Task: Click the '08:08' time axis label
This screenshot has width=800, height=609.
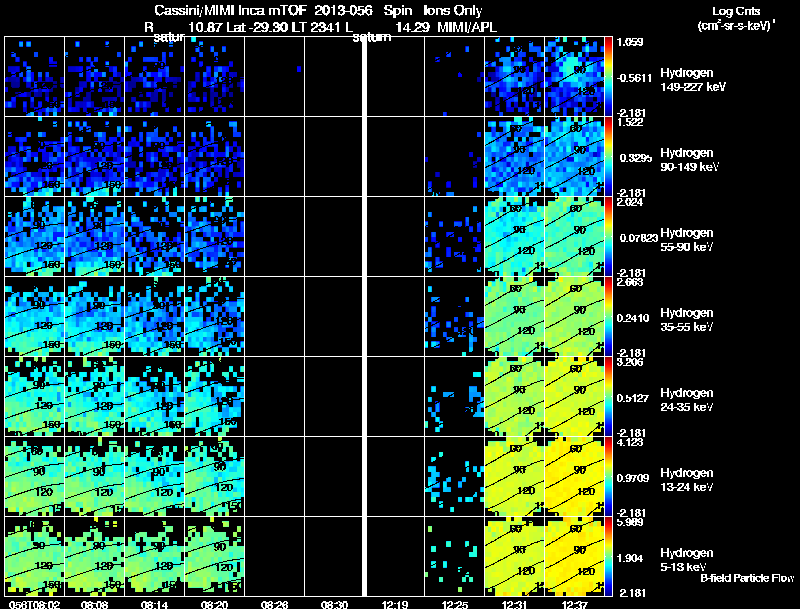Action: [94, 604]
